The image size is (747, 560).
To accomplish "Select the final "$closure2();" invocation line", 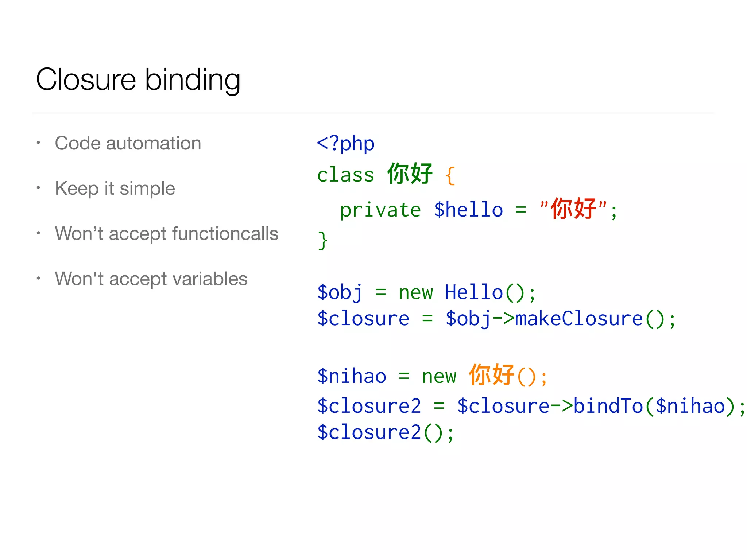I will 385,432.
